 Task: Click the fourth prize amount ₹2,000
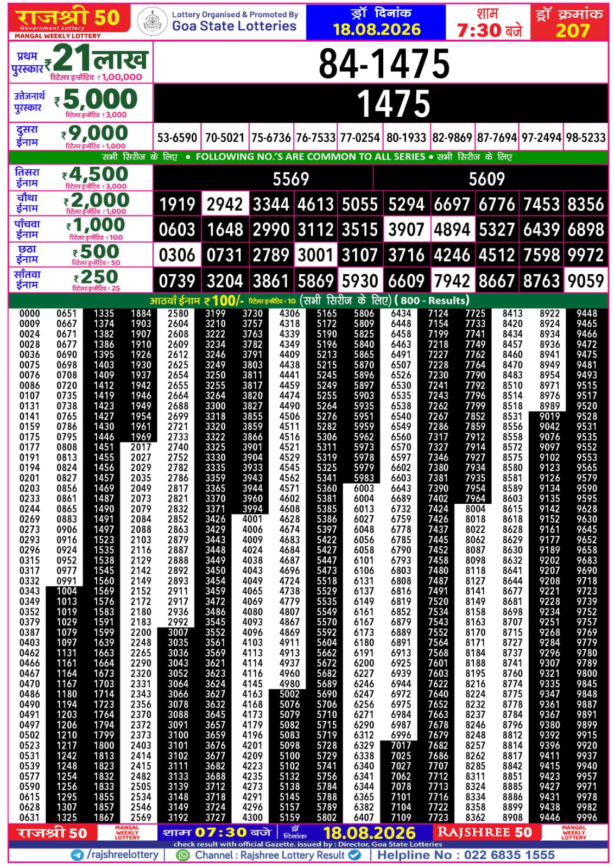[97, 200]
